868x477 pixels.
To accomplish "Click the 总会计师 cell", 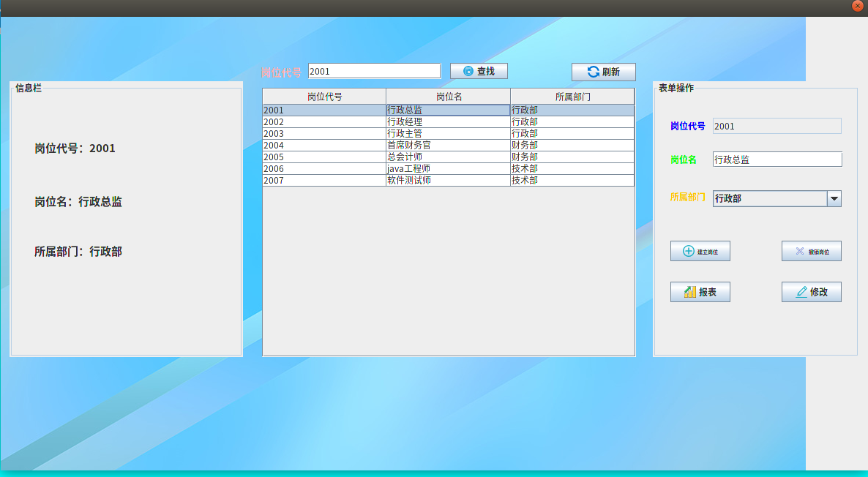I will click(448, 157).
